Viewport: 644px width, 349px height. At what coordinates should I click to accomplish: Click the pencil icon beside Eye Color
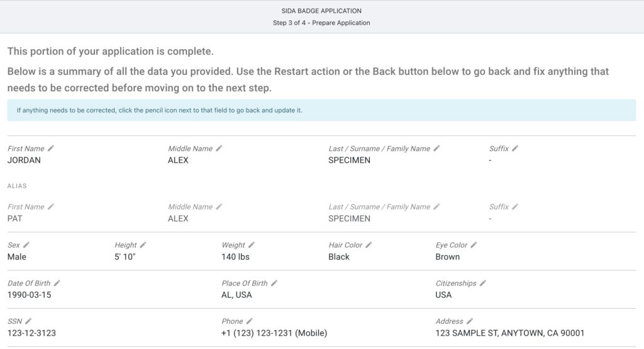(x=474, y=245)
